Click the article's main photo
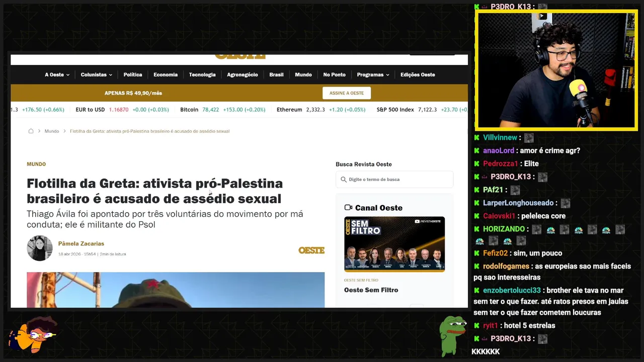Image resolution: width=644 pixels, height=362 pixels. point(176,290)
